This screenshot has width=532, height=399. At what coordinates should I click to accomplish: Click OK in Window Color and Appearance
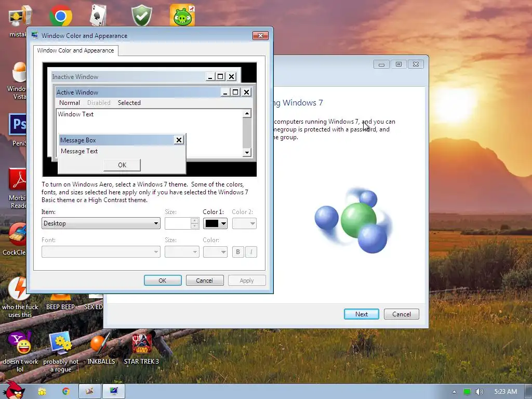163,281
